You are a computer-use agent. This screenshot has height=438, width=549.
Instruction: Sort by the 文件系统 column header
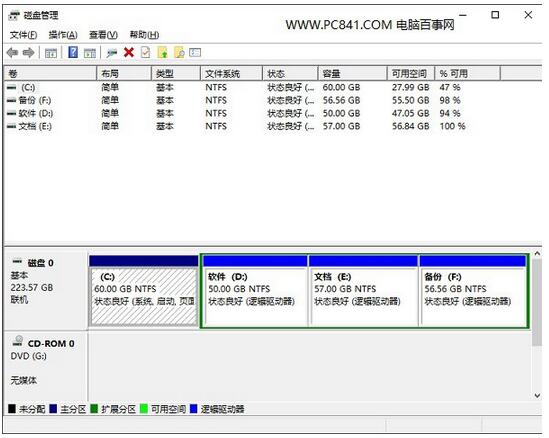pyautogui.click(x=232, y=74)
